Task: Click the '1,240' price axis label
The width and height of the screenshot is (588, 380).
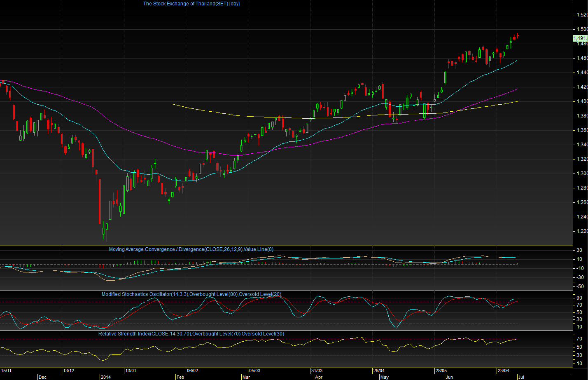Action: pos(581,217)
